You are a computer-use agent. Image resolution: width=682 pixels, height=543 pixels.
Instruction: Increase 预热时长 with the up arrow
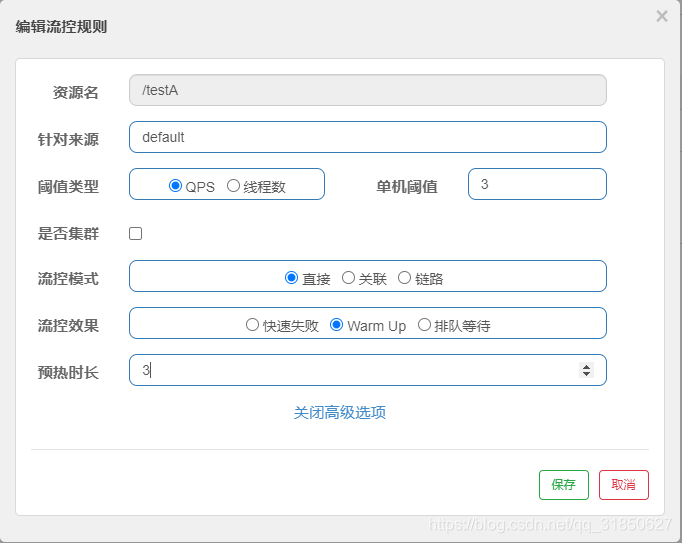point(586,367)
